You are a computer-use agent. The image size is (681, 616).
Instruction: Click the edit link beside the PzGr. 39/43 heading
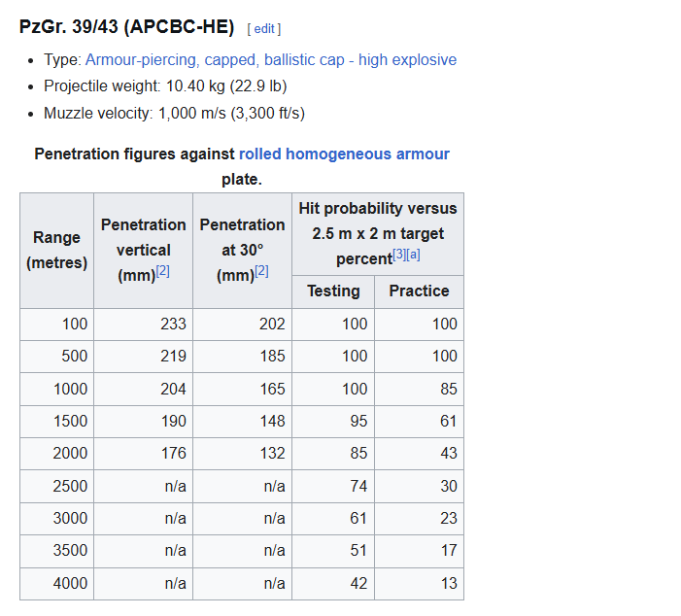click(x=264, y=29)
